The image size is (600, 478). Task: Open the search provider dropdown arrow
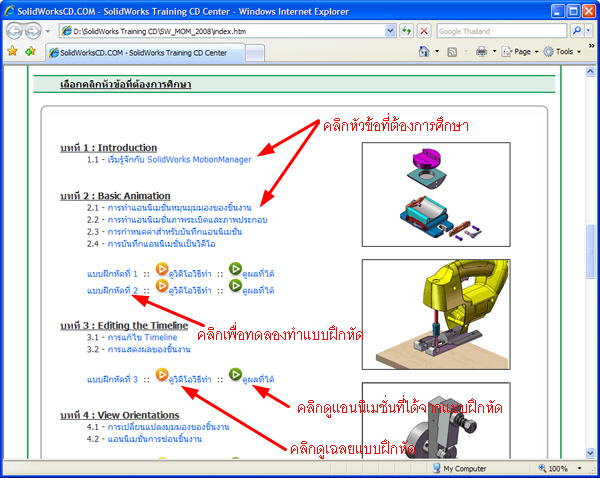pos(589,31)
